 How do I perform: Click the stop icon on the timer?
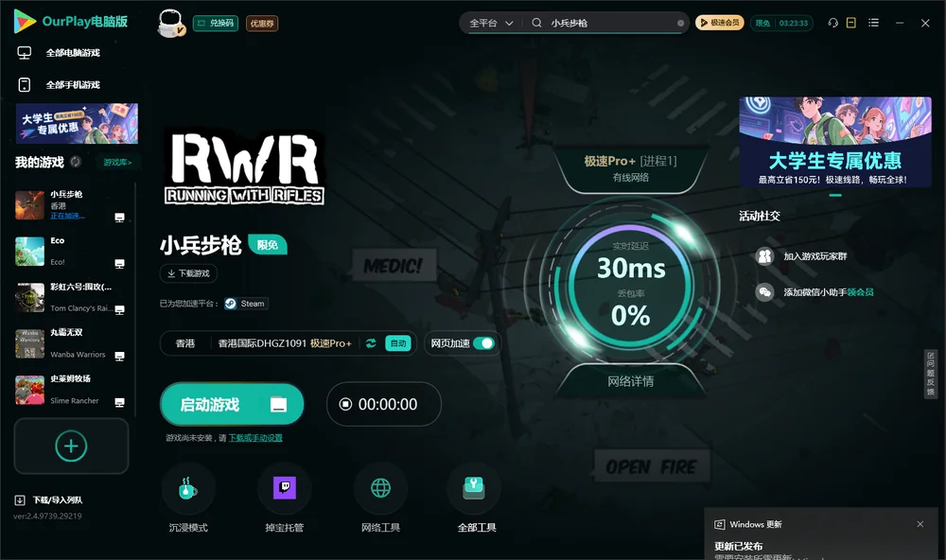point(345,404)
